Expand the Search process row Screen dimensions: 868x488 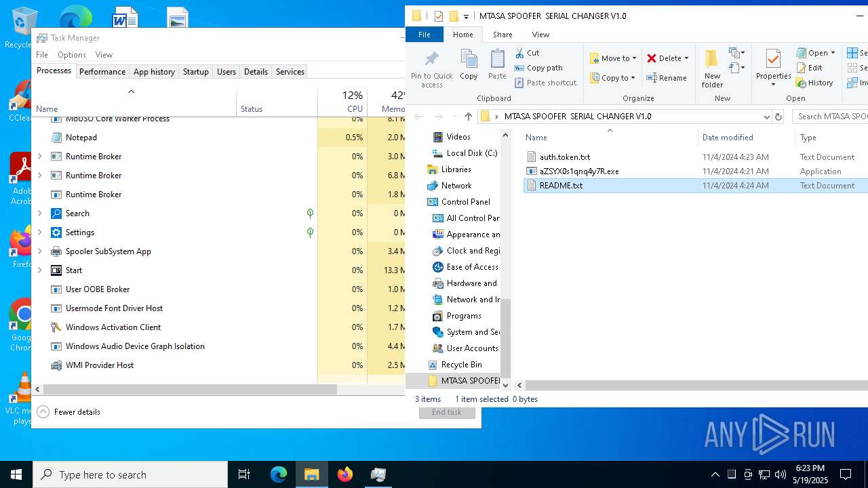pos(40,213)
